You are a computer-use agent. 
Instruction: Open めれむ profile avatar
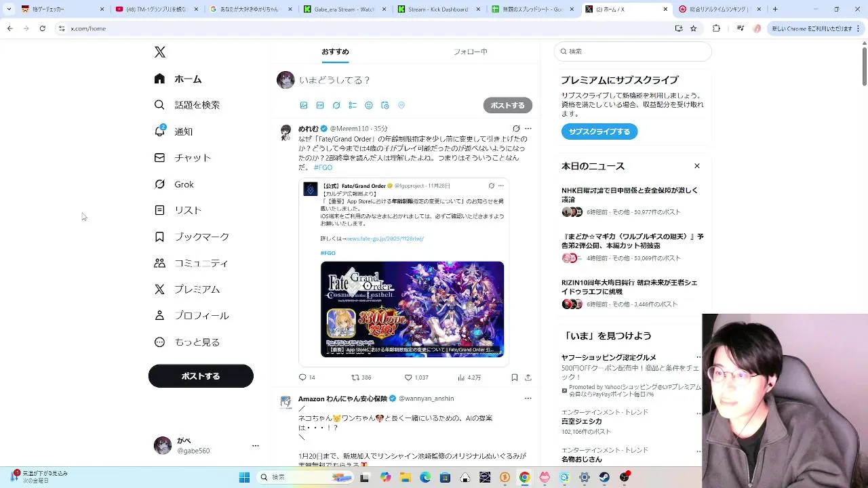285,132
